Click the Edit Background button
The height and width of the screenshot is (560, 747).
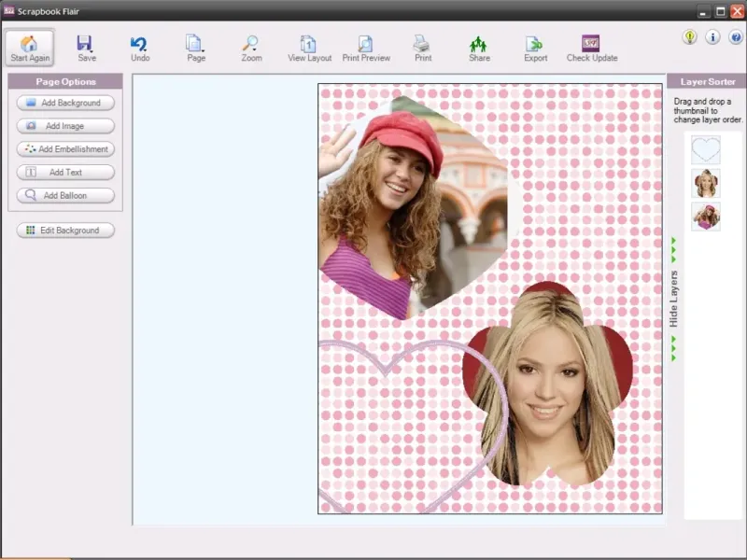pyautogui.click(x=65, y=230)
